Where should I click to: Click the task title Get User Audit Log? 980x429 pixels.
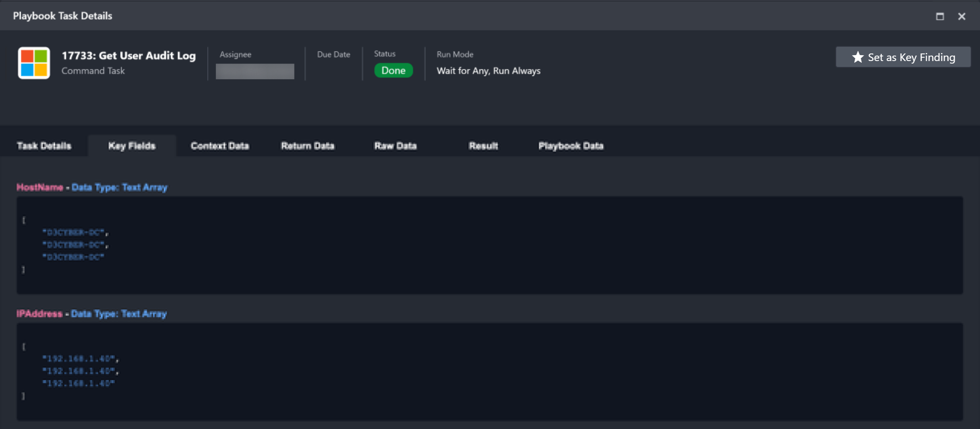click(129, 56)
